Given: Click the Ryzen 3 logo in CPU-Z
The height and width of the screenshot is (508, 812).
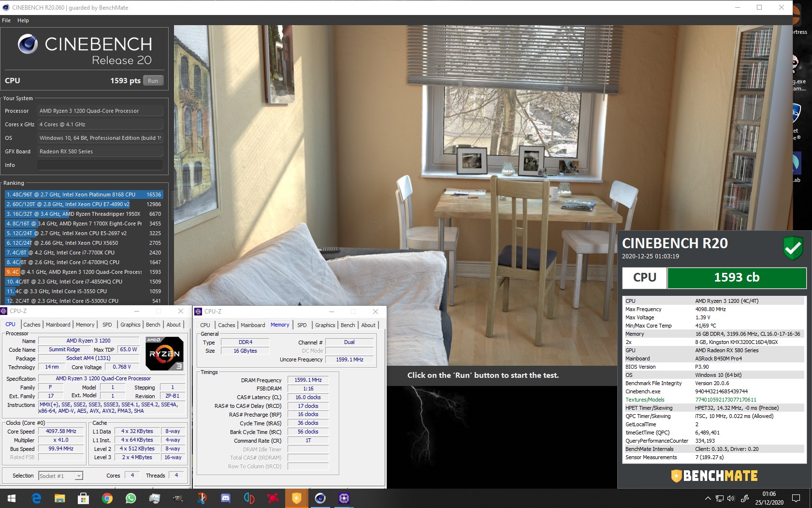Looking at the screenshot, I should point(164,354).
